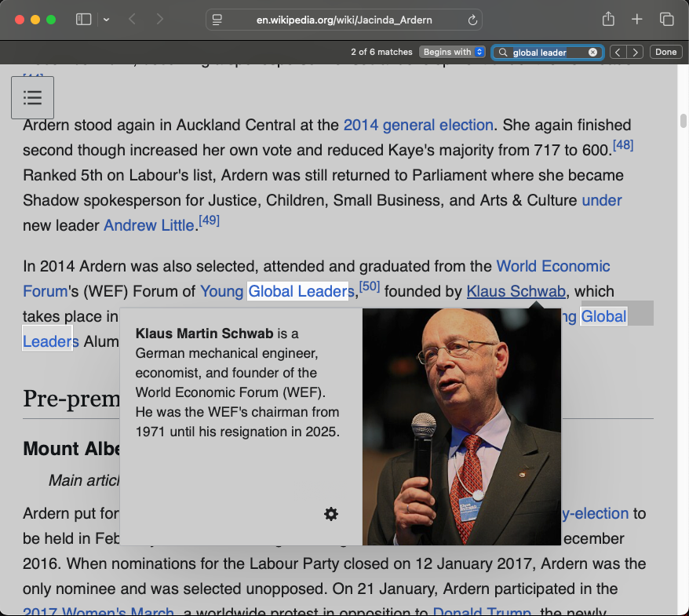Click the '2 of 6 matches' label
This screenshot has width=689, height=616.
point(381,52)
